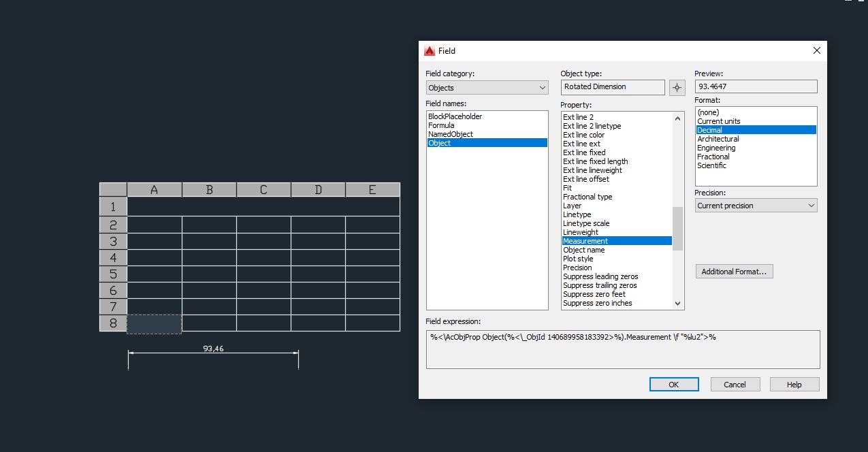This screenshot has width=868, height=452.
Task: Click the AutoCAD logo in the dialog titlebar
Action: [430, 50]
